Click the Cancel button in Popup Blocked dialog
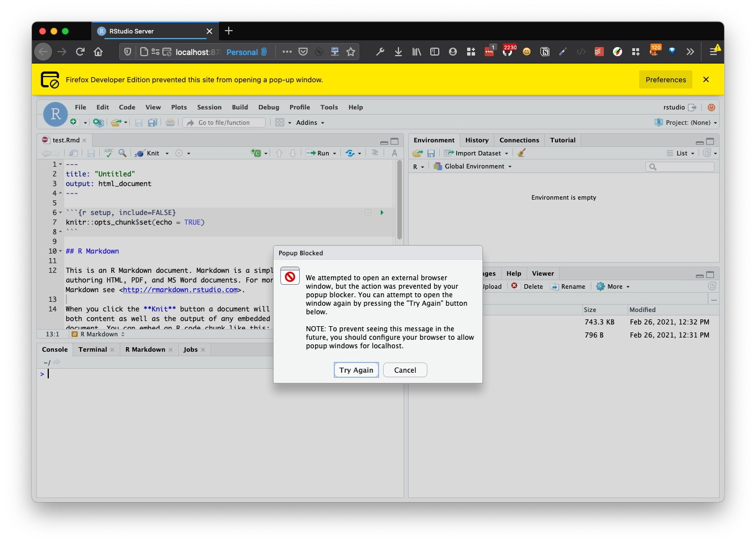The height and width of the screenshot is (544, 756). [405, 370]
